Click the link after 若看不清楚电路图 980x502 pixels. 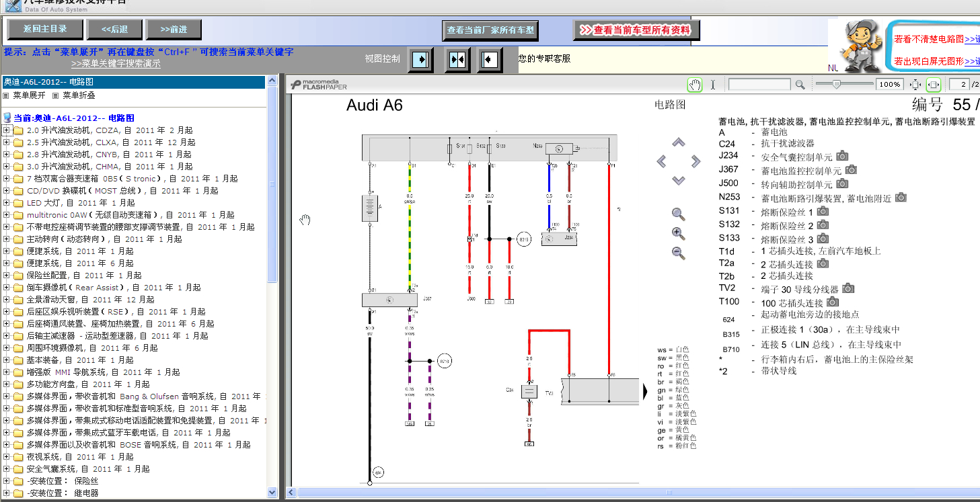coord(972,39)
